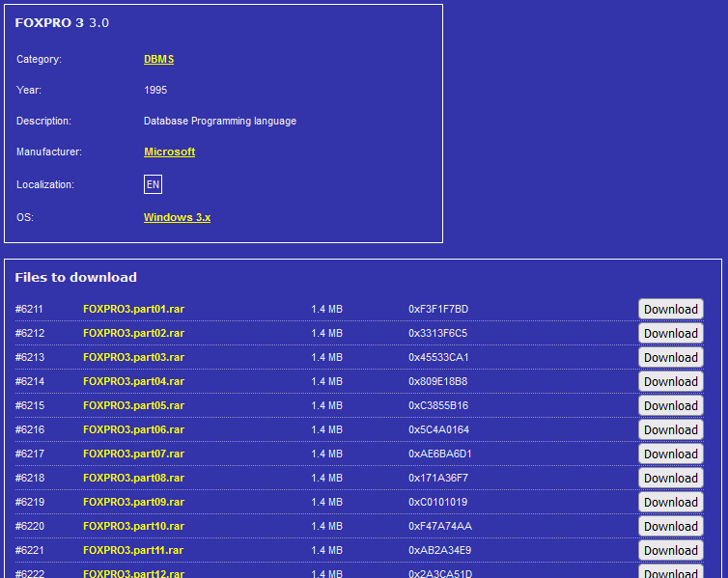The image size is (728, 578).
Task: Open FOXPRO3.part01.rar file link
Action: [x=133, y=309]
